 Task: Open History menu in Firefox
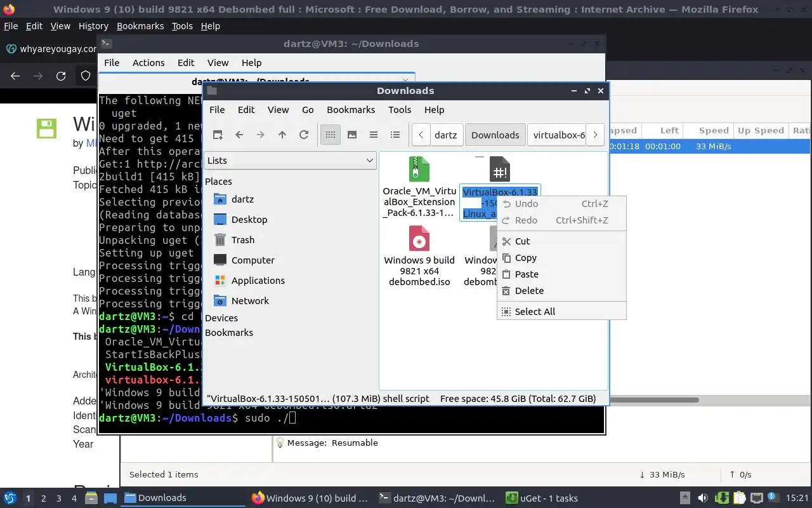(93, 26)
